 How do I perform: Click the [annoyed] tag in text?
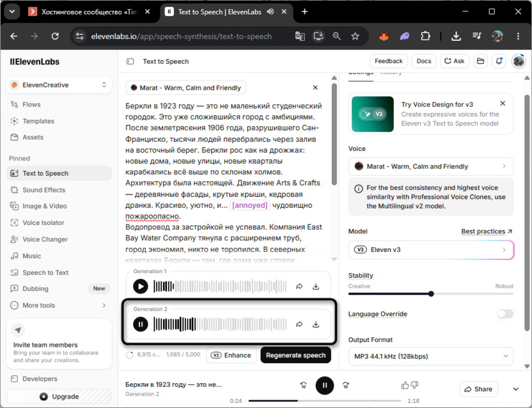tap(250, 205)
